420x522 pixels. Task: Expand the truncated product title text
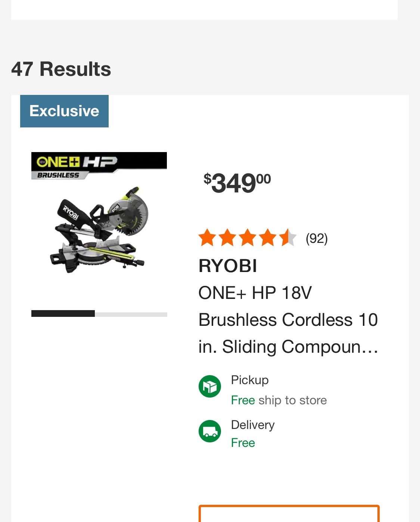(x=288, y=346)
